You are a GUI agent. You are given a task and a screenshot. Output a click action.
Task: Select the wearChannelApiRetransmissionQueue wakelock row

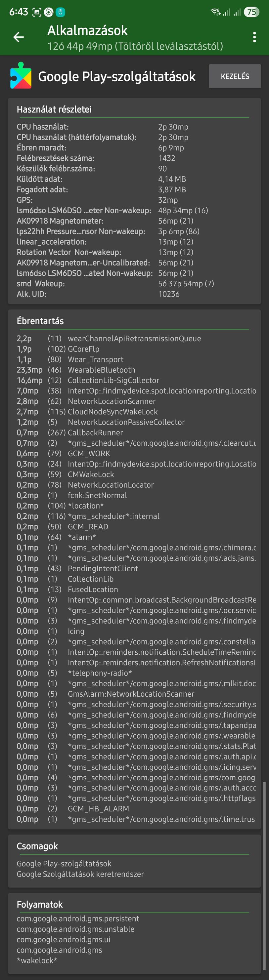tap(134, 339)
